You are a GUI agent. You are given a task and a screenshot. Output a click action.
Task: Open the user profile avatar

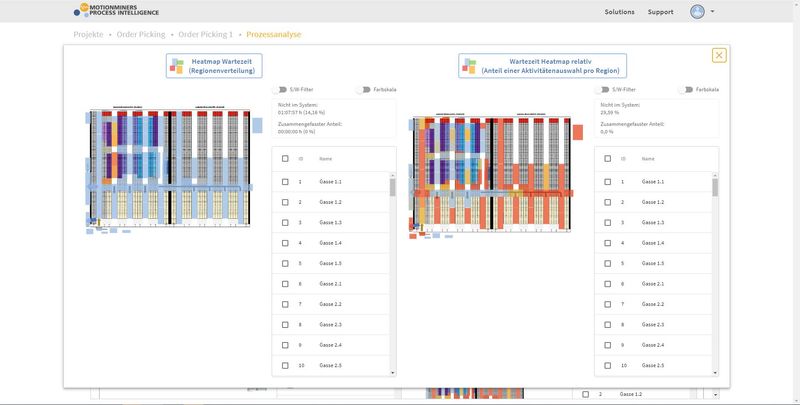pos(697,12)
